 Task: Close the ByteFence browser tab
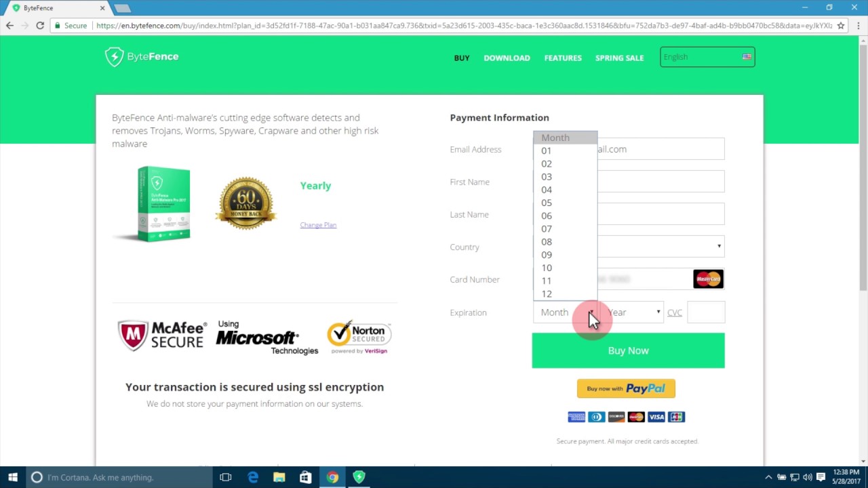click(103, 8)
